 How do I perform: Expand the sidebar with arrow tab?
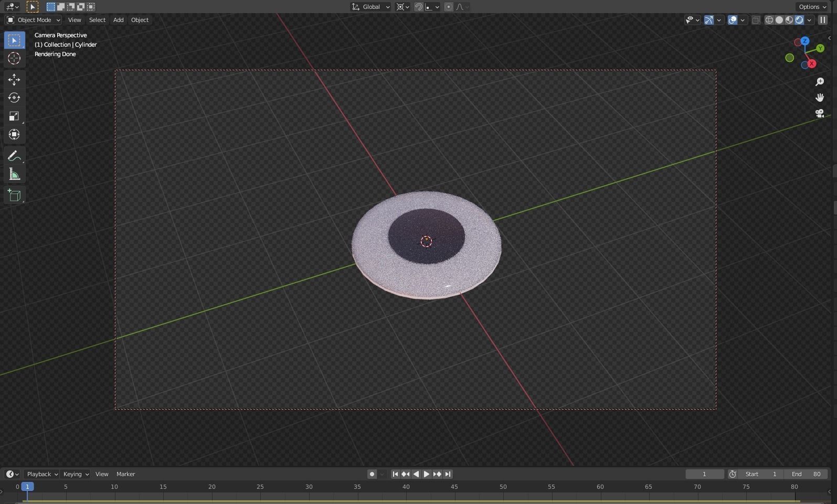829,38
